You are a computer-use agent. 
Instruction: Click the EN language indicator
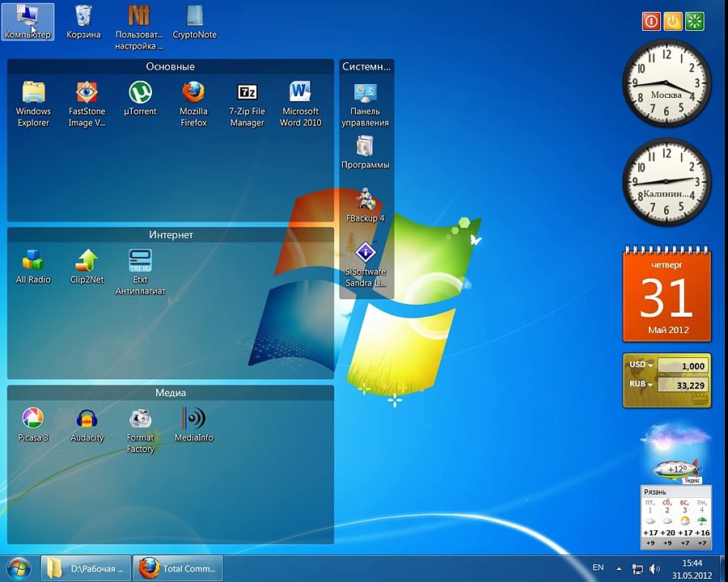(598, 567)
